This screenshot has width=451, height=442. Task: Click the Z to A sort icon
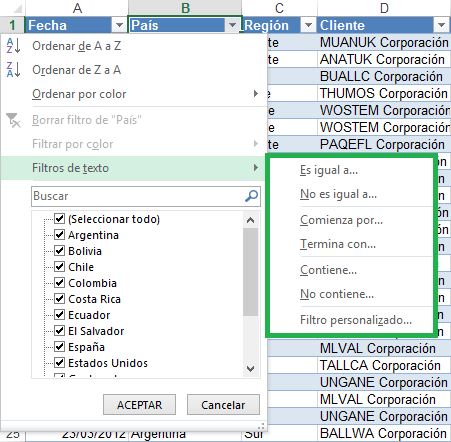point(13,70)
